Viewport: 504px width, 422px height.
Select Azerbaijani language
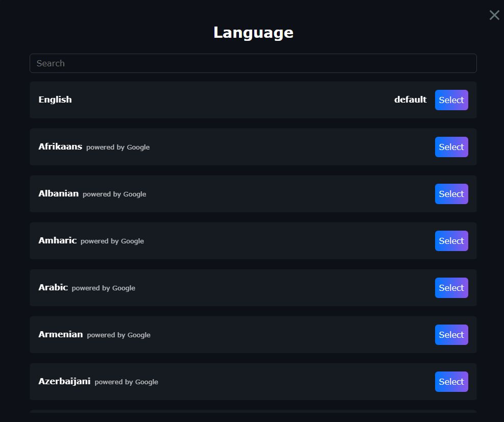click(x=451, y=381)
